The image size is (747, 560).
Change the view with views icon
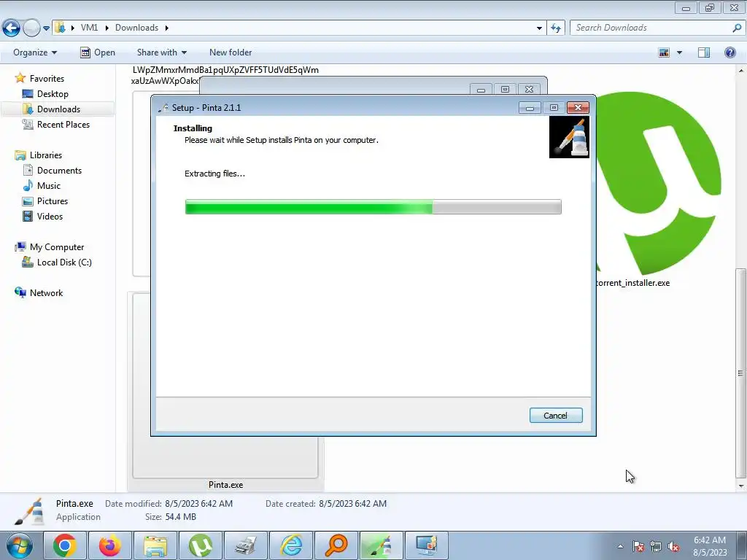click(664, 52)
